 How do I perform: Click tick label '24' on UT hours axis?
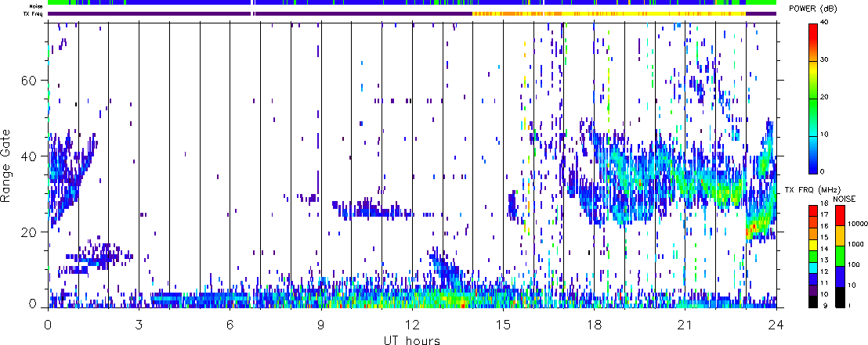click(776, 325)
